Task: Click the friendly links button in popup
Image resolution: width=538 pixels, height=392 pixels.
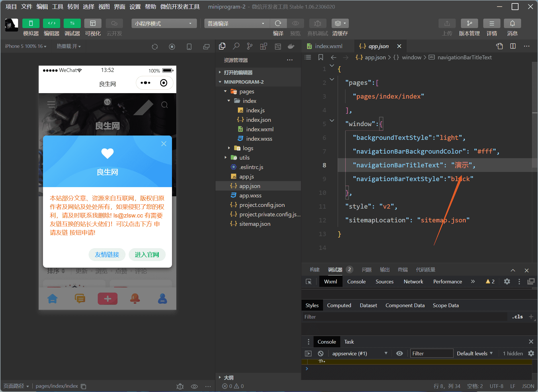Action: pyautogui.click(x=107, y=254)
